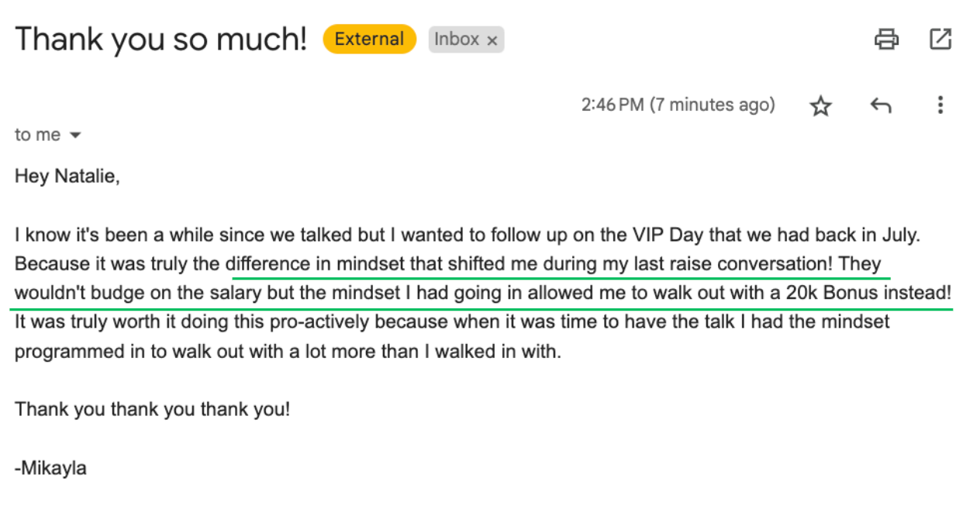Image resolution: width=980 pixels, height=516 pixels.
Task: Click the "Thank you so much!" subject line
Action: coord(161,39)
